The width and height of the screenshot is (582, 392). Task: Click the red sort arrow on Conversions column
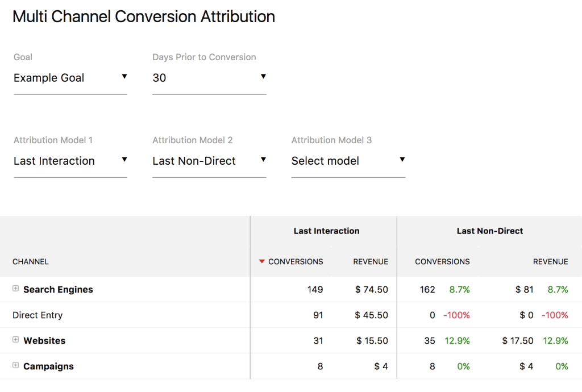pos(261,262)
